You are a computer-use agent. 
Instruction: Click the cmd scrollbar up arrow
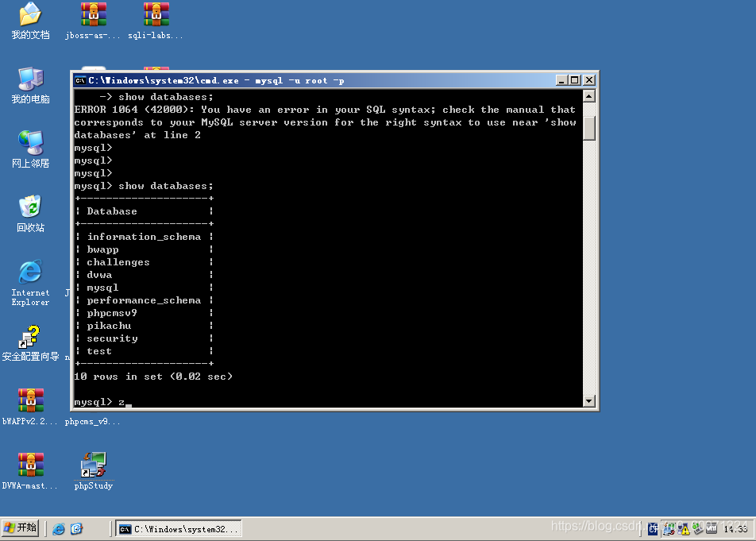pyautogui.click(x=588, y=96)
